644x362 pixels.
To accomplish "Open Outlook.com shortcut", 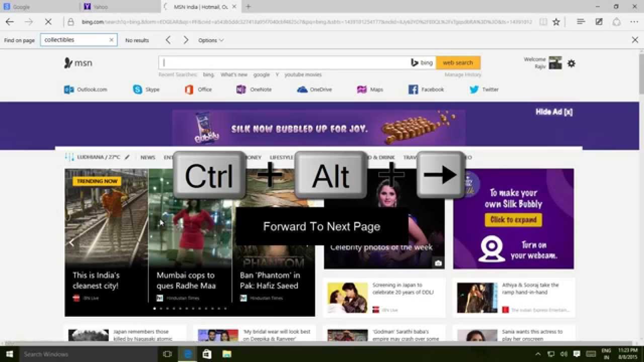I will (86, 89).
